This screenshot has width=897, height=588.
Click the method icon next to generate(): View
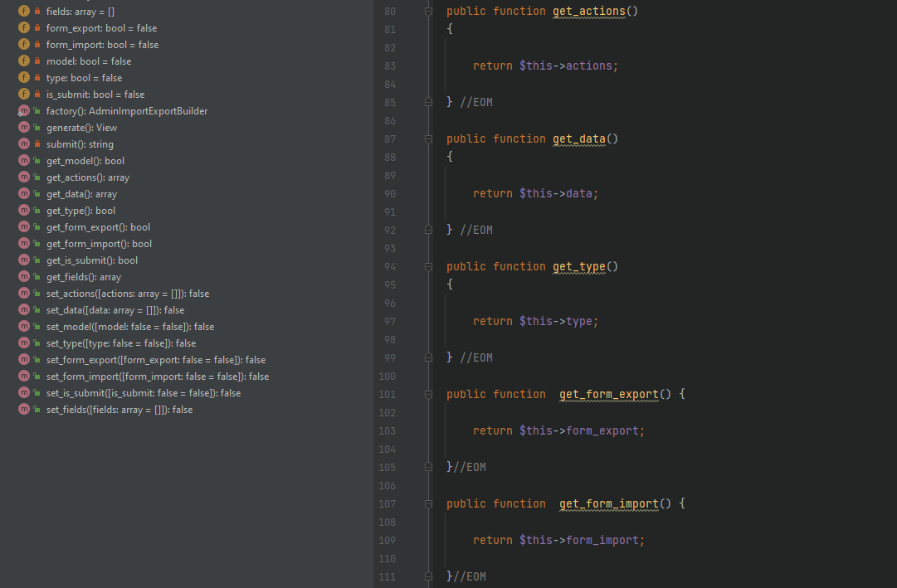pos(24,128)
